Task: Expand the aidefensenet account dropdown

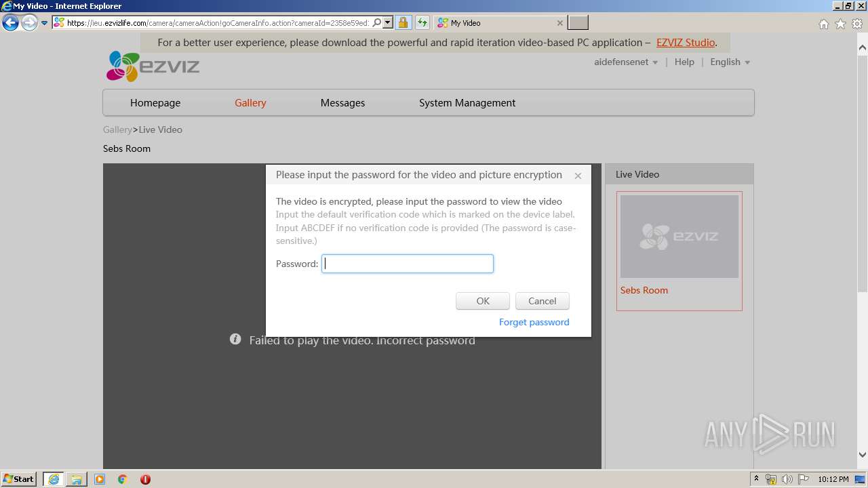Action: coord(626,62)
